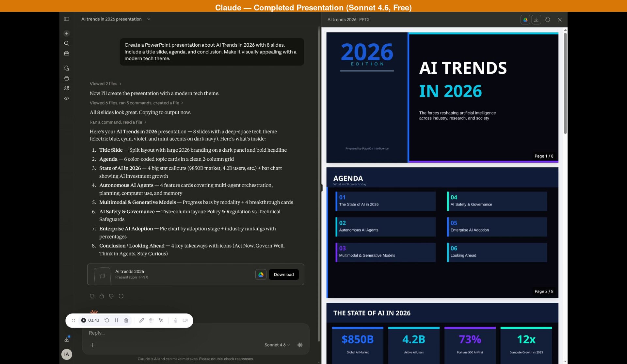The width and height of the screenshot is (627, 364).
Task: Open the code tools icon in sidebar
Action: pos(67,98)
